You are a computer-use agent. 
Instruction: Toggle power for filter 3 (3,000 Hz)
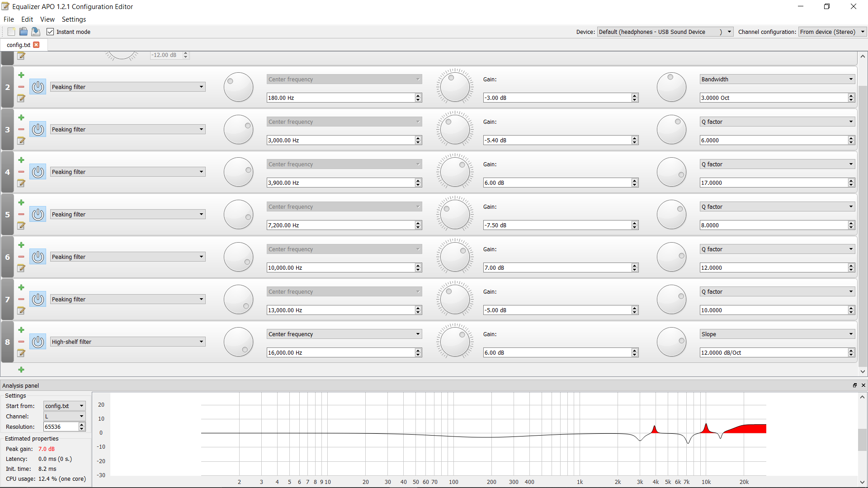pyautogui.click(x=38, y=129)
